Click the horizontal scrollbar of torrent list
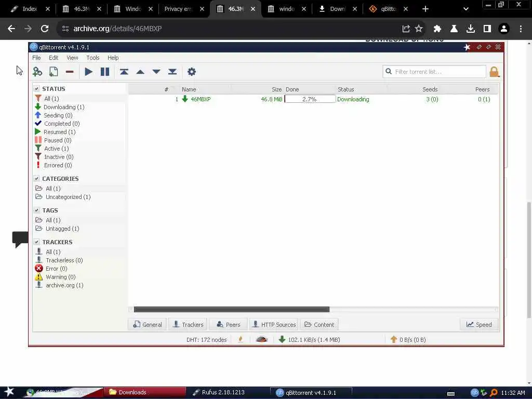Viewport: 532px width, 399px height. (x=231, y=310)
